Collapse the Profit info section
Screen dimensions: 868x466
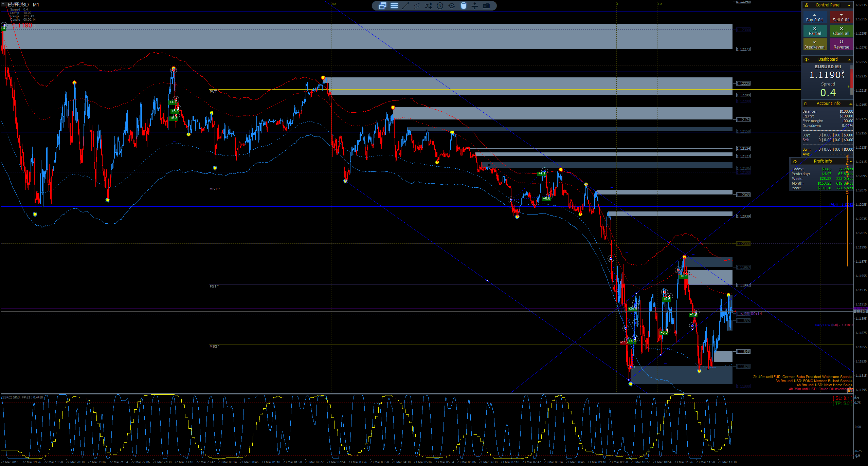[x=851, y=161]
